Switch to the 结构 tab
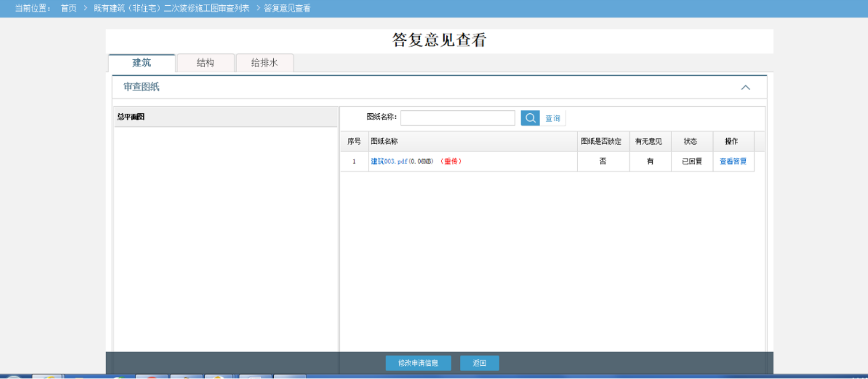 pos(206,63)
